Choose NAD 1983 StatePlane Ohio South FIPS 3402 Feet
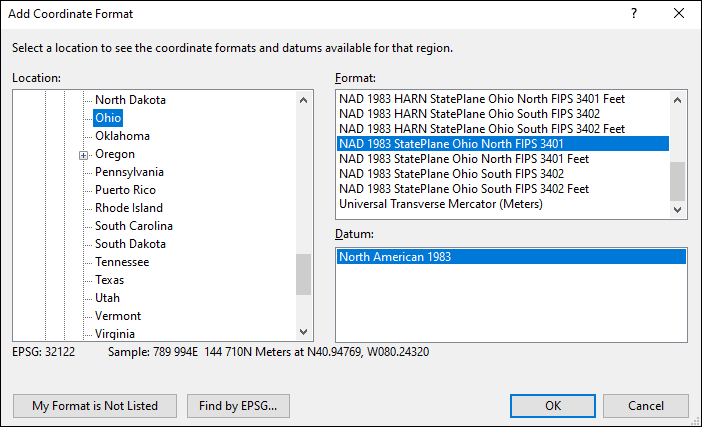The height and width of the screenshot is (427, 702). [503, 189]
